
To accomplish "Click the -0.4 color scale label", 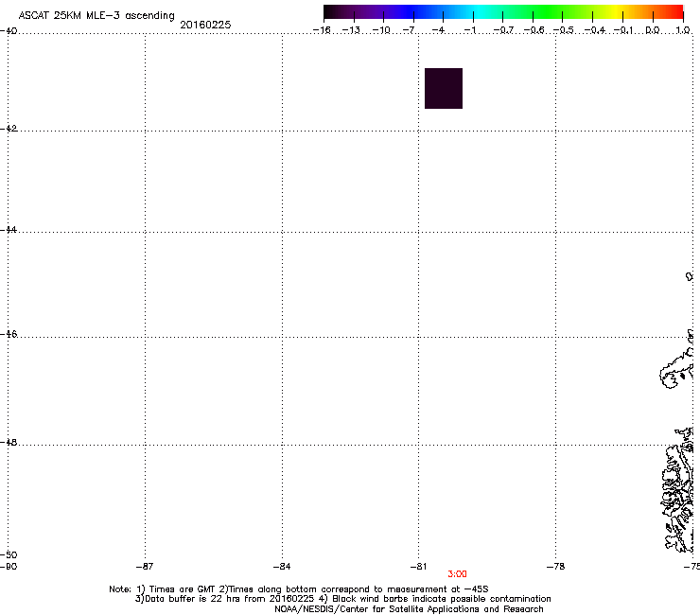I will point(595,30).
